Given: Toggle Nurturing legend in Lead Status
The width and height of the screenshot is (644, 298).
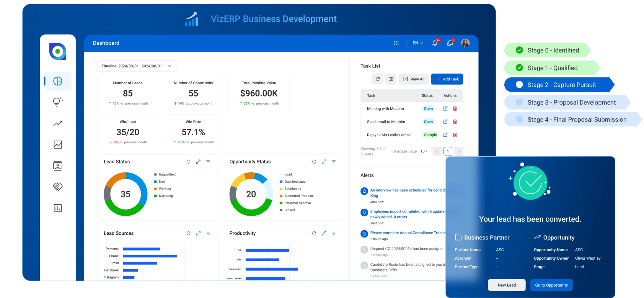Looking at the screenshot, I should tap(163, 196).
